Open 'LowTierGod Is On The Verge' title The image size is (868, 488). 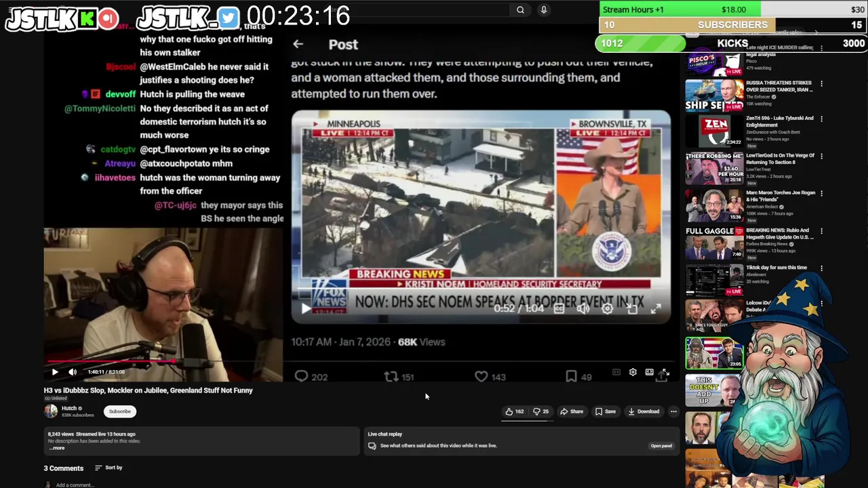(780, 159)
